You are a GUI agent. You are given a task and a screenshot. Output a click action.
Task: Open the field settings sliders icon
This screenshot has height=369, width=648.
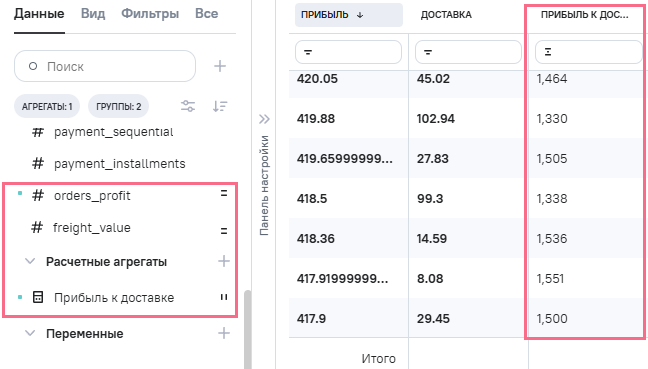point(188,106)
